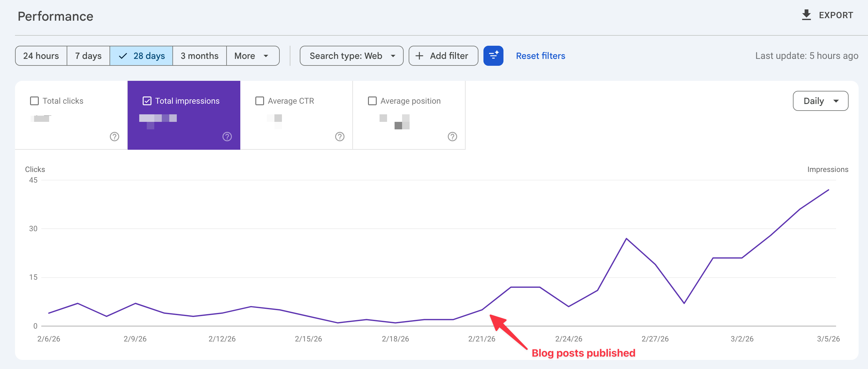Open the Daily granularity dropdown

(820, 101)
